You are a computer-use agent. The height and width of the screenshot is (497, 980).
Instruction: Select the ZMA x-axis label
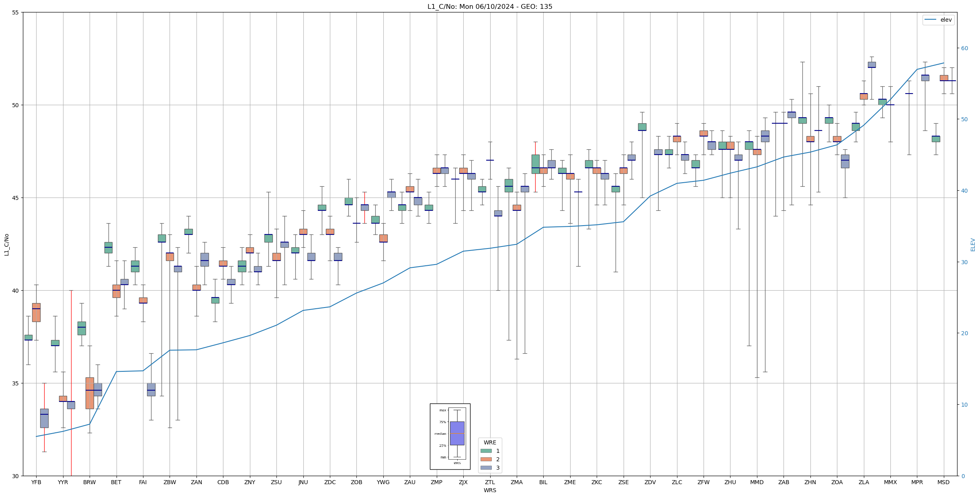pyautogui.click(x=517, y=482)
